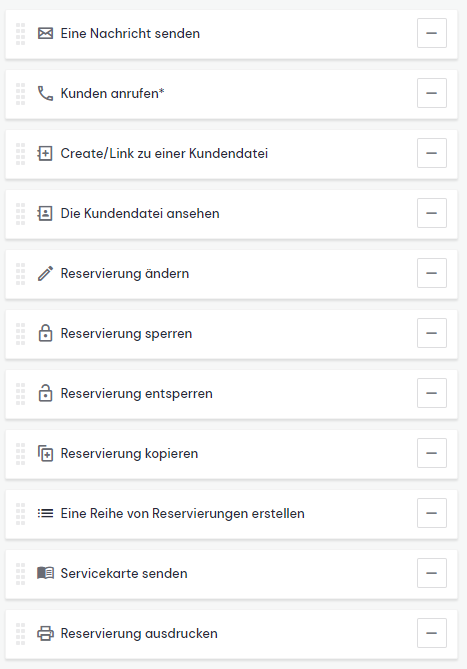Click minus button next to Servicekarte senden

[x=432, y=573]
